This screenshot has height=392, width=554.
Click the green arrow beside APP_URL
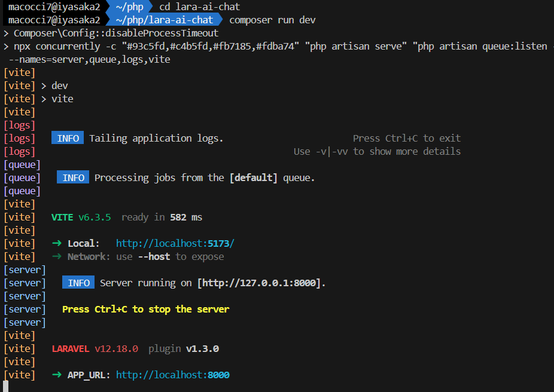click(x=57, y=375)
